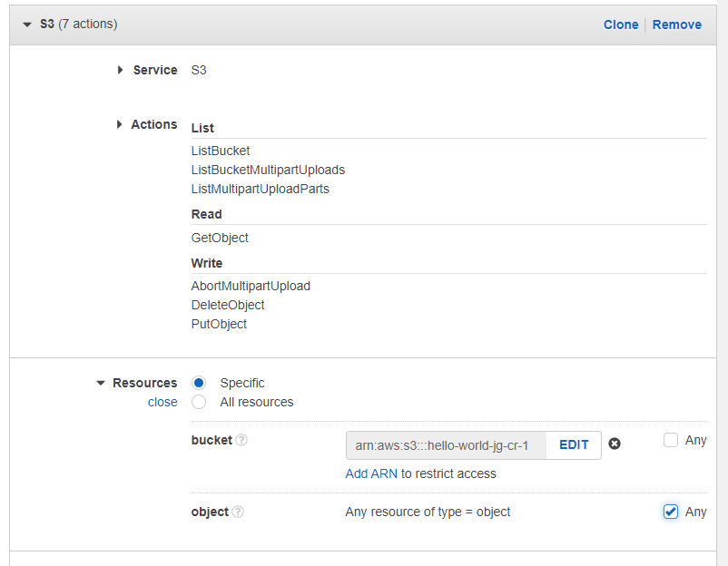Collapse the Resources section triangle

coord(100,383)
